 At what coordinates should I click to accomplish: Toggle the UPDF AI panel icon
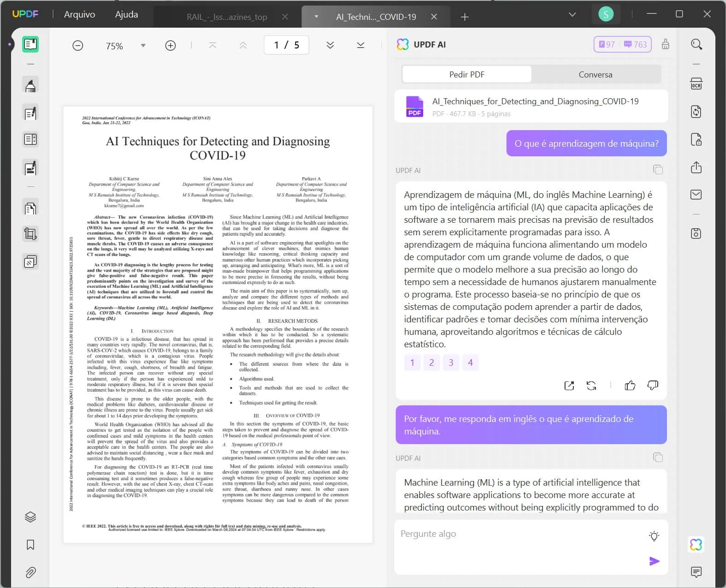point(696,545)
